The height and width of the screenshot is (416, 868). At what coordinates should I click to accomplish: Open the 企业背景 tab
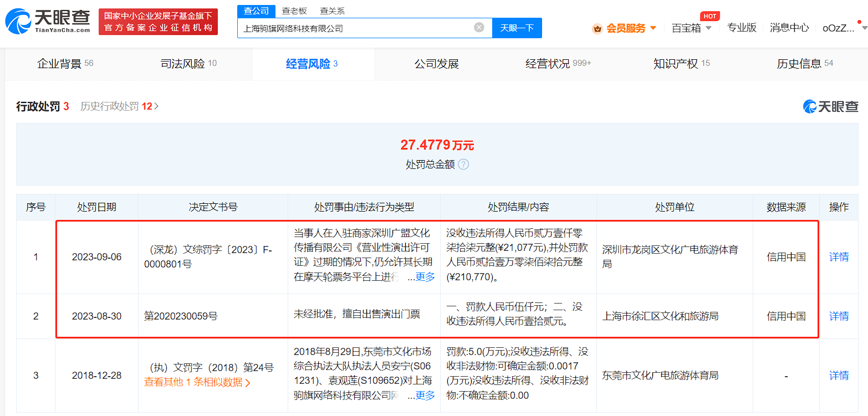(65, 64)
